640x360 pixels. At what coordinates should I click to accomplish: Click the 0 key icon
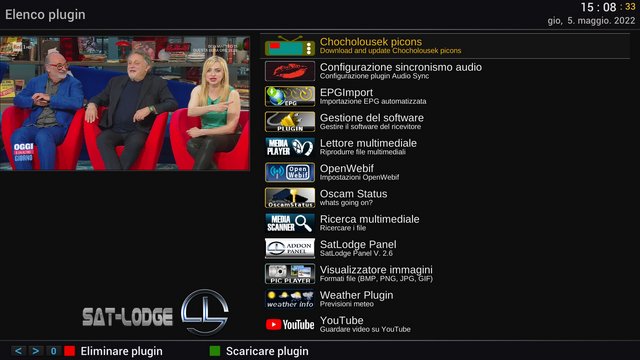point(53,351)
